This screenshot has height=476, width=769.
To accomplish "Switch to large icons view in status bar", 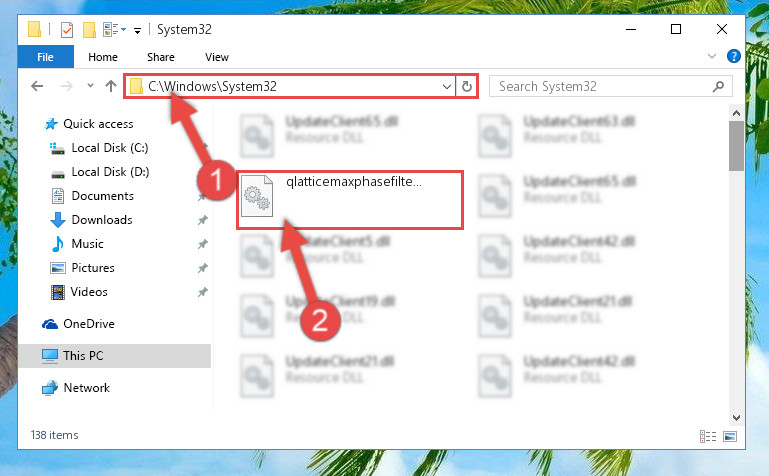I will [730, 436].
